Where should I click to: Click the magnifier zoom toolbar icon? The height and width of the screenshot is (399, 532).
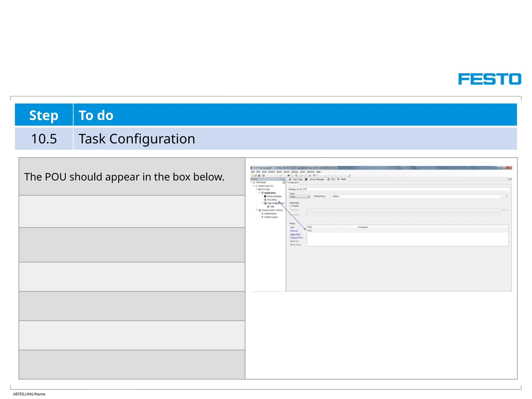(x=349, y=176)
